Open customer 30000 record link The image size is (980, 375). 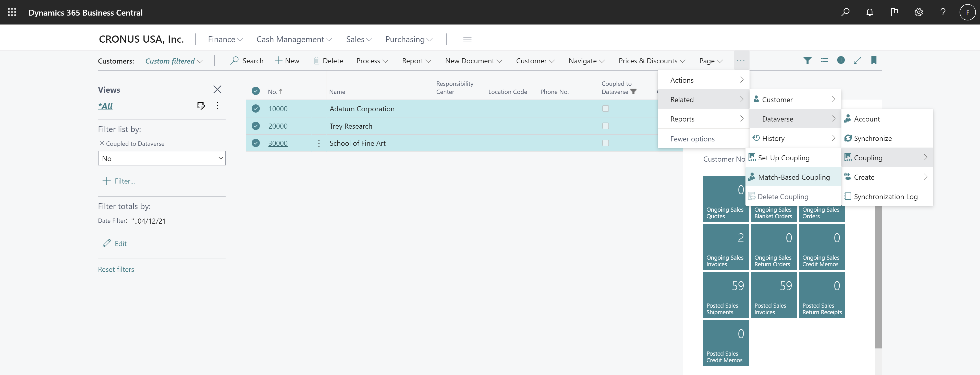click(x=278, y=143)
